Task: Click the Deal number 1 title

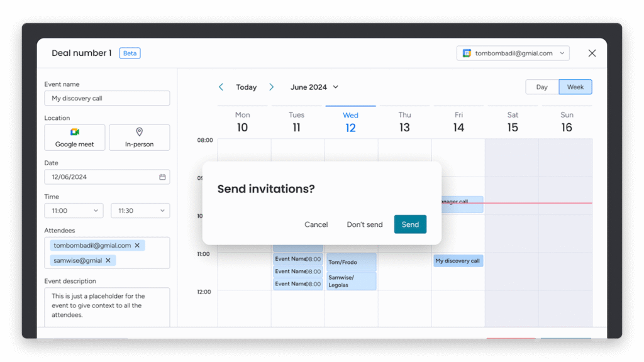Action: pyautogui.click(x=81, y=53)
